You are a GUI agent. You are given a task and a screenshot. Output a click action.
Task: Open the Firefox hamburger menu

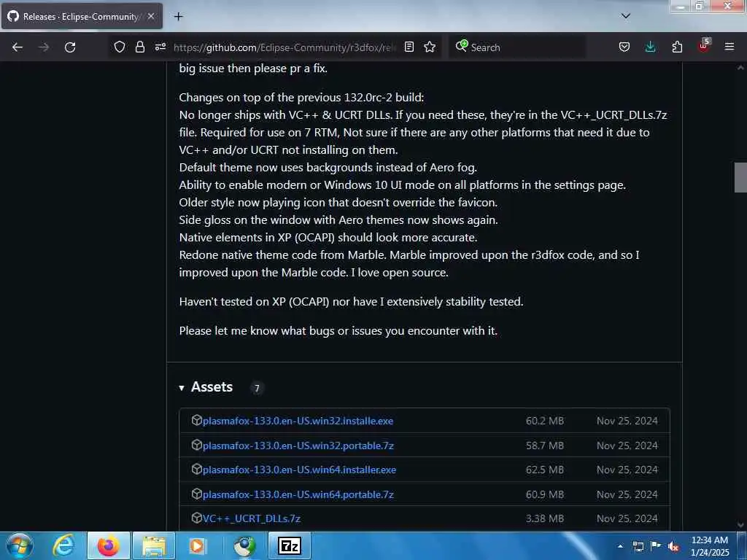(x=729, y=47)
